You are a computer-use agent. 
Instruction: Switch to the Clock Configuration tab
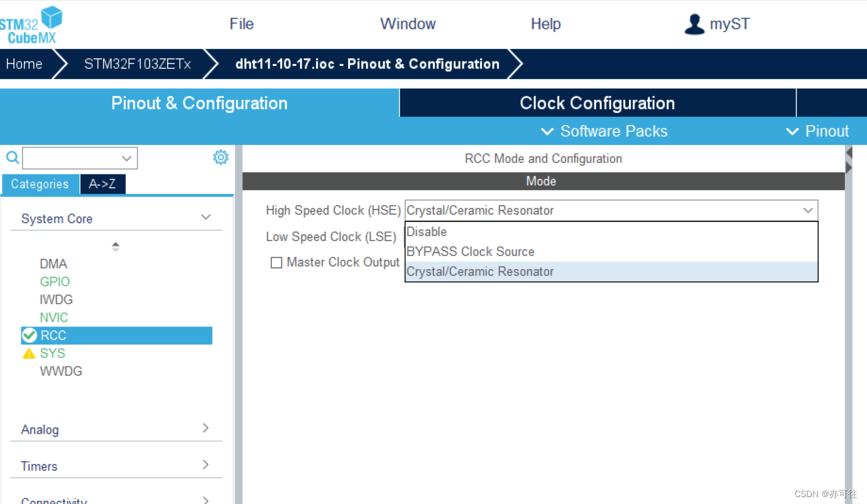597,103
